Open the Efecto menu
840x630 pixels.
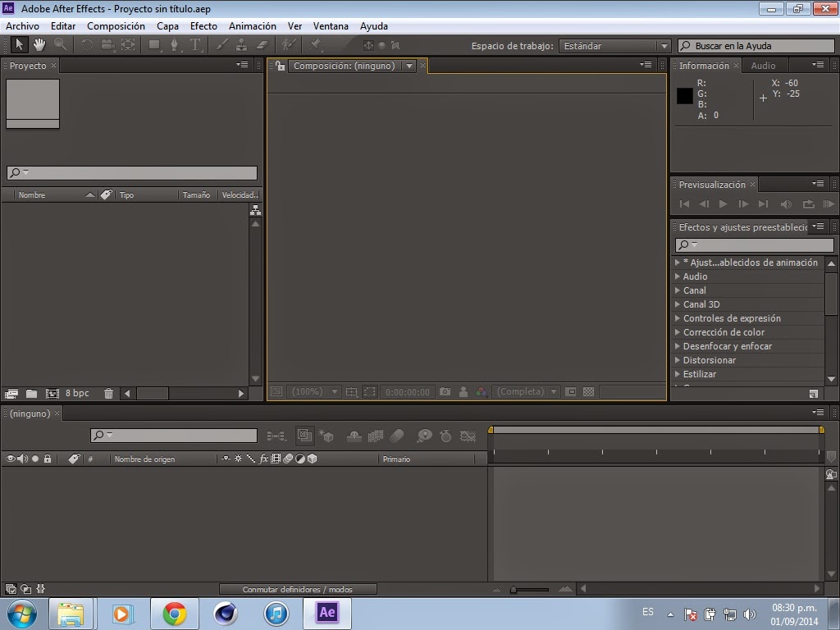[x=203, y=25]
